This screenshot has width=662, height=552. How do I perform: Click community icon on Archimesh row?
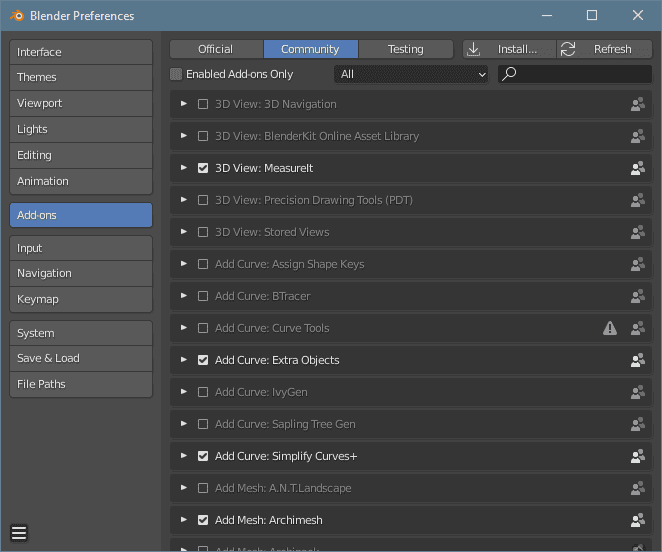(x=638, y=520)
